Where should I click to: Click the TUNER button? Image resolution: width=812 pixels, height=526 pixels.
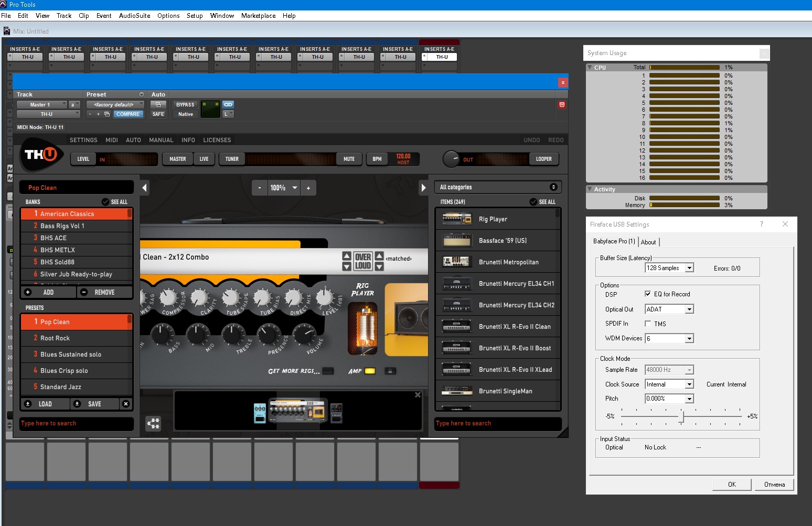coord(232,159)
